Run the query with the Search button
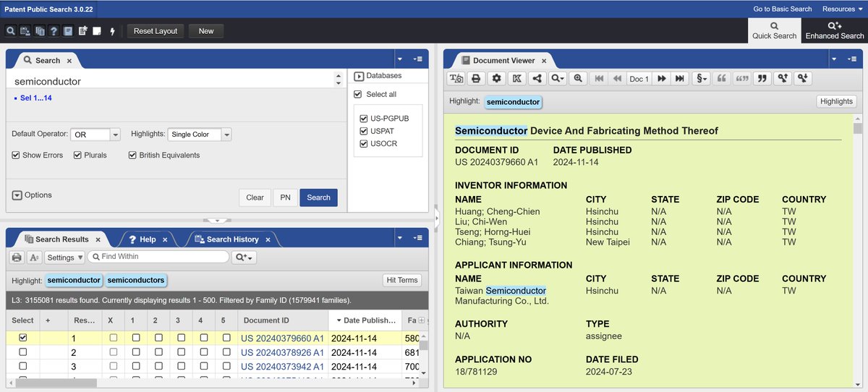Viewport: 868px width, 392px height. (x=318, y=197)
